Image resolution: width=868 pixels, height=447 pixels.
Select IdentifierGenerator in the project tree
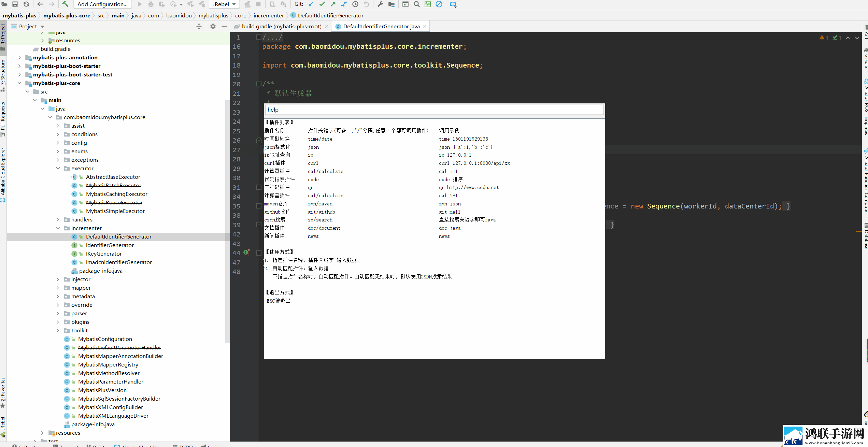pyautogui.click(x=110, y=245)
